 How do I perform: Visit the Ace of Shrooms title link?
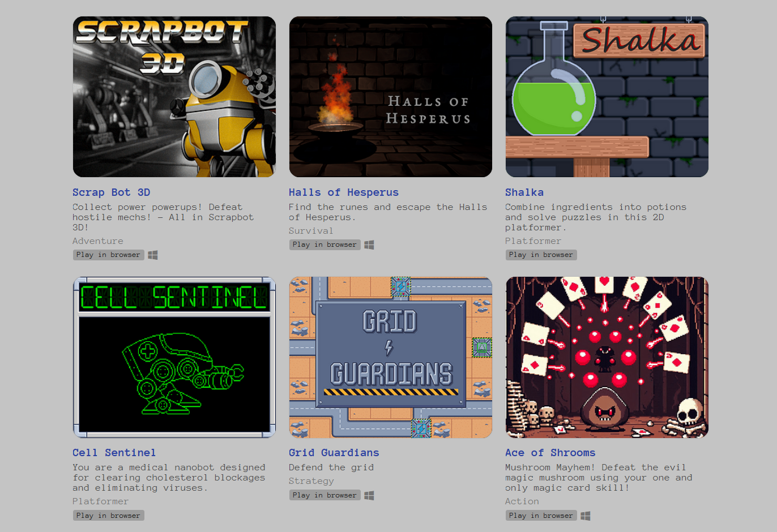(x=550, y=453)
